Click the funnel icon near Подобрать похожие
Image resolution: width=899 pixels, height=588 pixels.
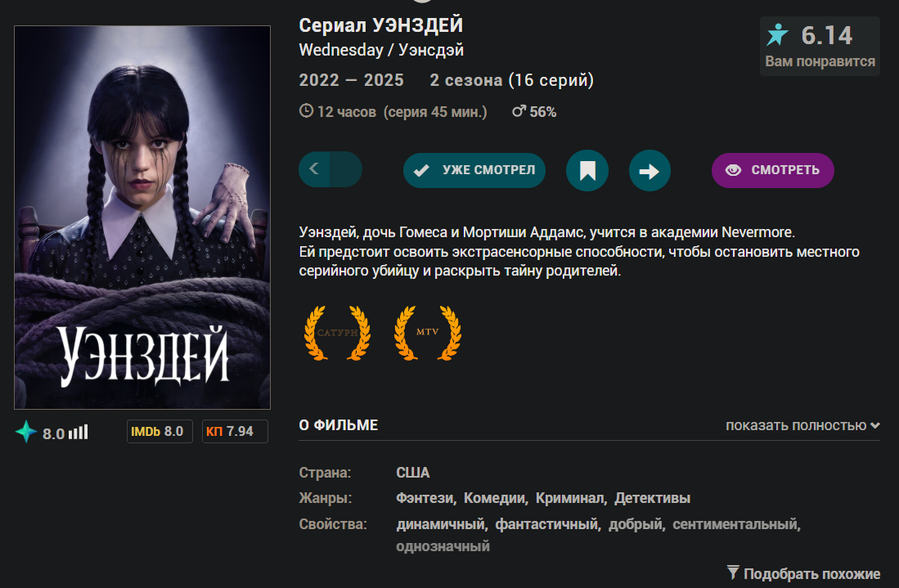[733, 572]
